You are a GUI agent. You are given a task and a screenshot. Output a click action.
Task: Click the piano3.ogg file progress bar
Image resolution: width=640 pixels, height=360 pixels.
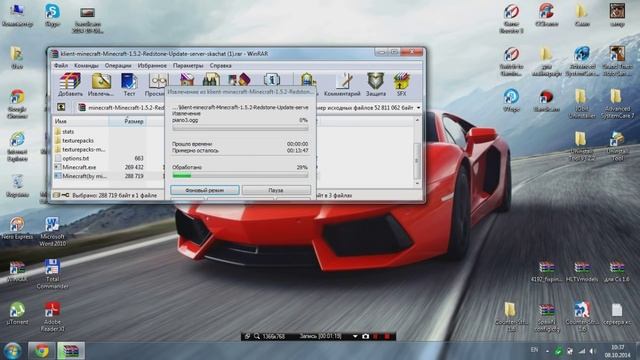click(x=240, y=128)
